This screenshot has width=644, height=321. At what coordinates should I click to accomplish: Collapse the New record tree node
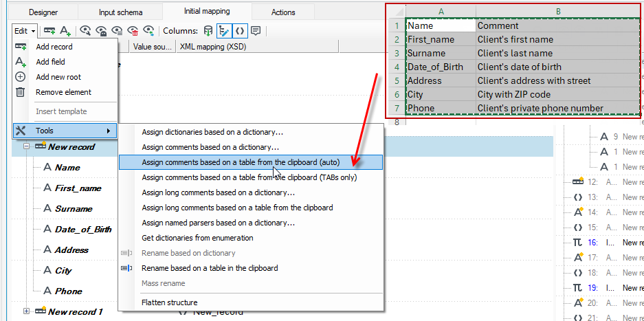(27, 146)
